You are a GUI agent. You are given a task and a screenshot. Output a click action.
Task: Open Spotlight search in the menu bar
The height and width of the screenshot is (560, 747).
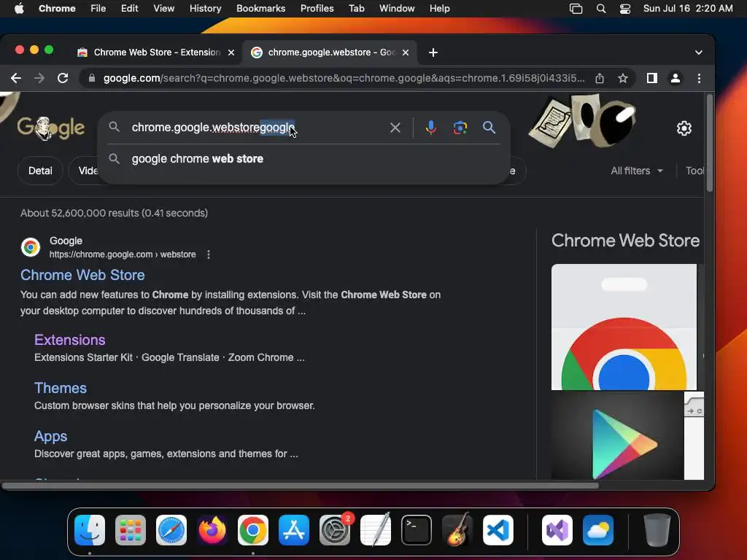point(601,9)
